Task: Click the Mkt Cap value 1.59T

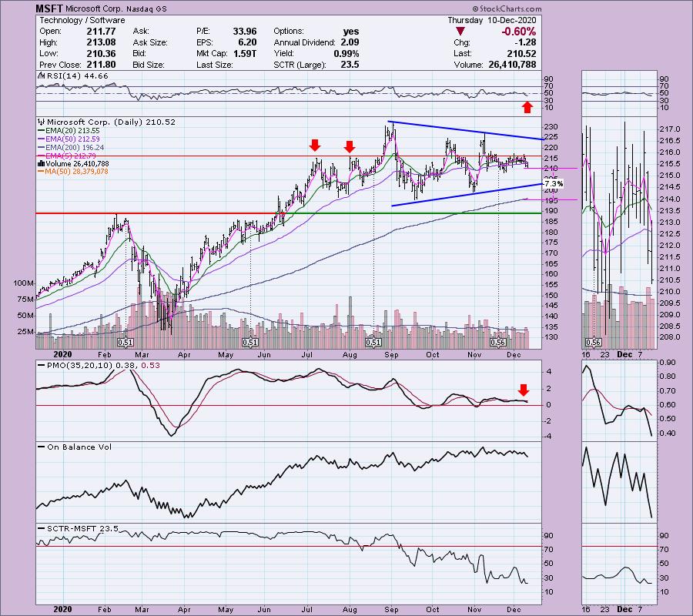Action: pyautogui.click(x=245, y=53)
